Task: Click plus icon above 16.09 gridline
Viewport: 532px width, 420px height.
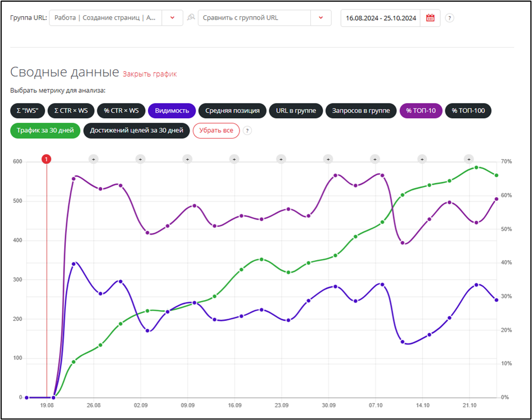Action: pyautogui.click(x=235, y=159)
